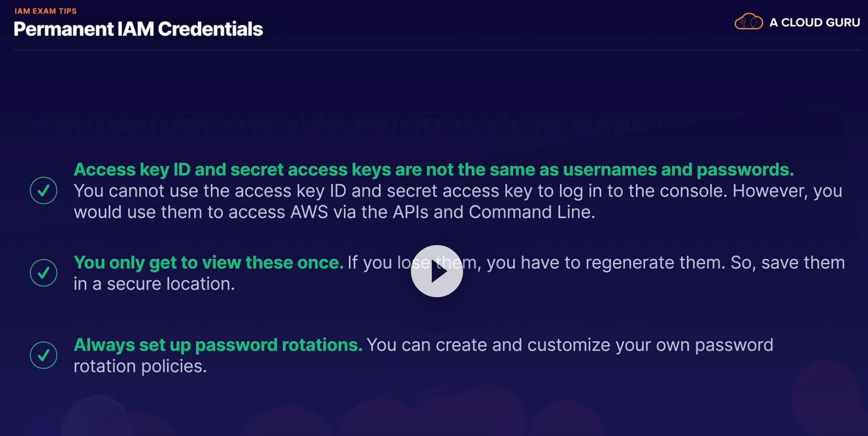Viewport: 868px width, 436px height.
Task: Click the checkmark beside 'You only get to view'
Action: tap(44, 273)
